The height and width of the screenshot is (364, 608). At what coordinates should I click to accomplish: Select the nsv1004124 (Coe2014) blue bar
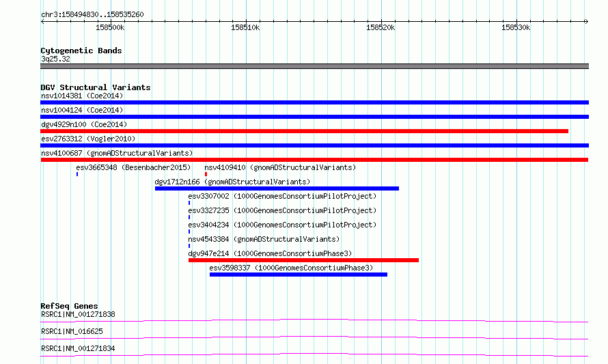(314, 117)
